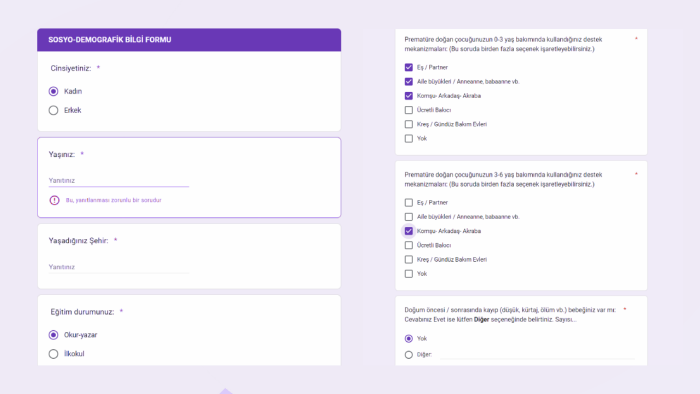700x394 pixels.
Task: Check Kreş / Gündüz Bakım Evleri in 3-6 yaş question
Action: click(409, 259)
